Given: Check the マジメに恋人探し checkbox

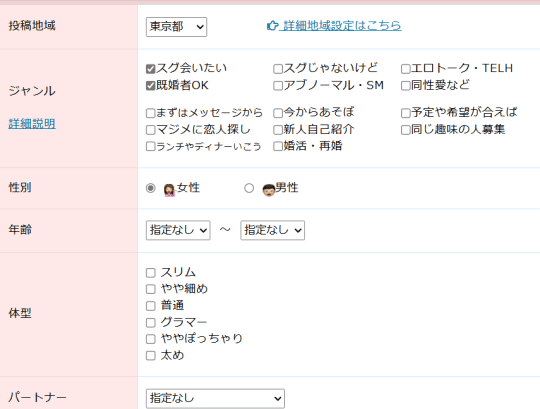Looking at the screenshot, I should (x=150, y=130).
